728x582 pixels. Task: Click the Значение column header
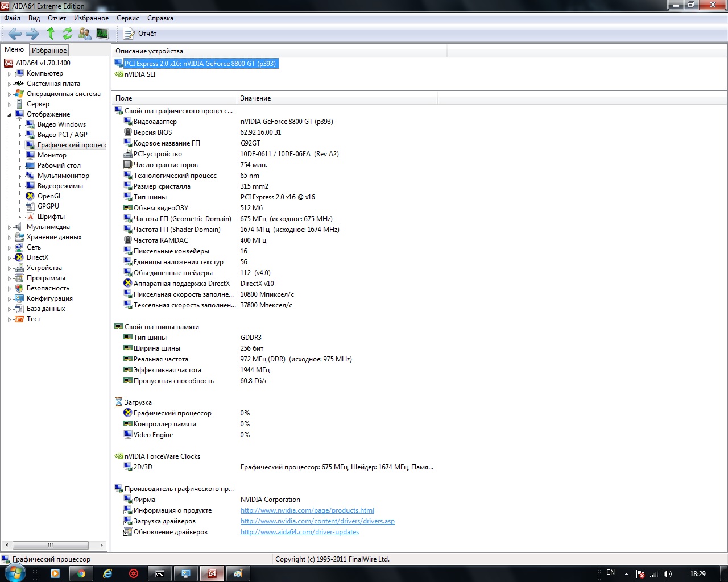tap(337, 98)
